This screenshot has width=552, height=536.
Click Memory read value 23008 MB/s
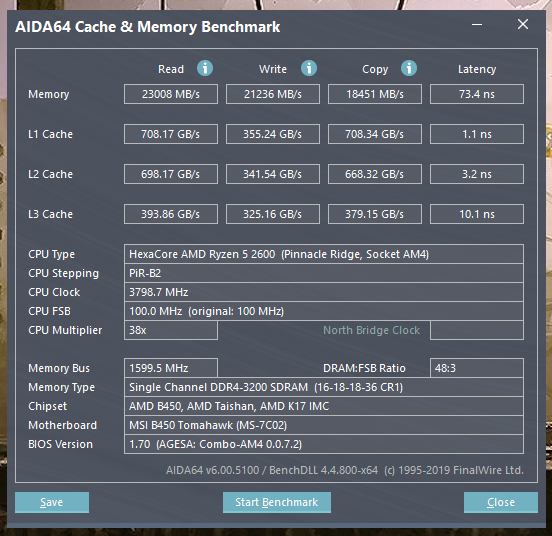[x=171, y=94]
